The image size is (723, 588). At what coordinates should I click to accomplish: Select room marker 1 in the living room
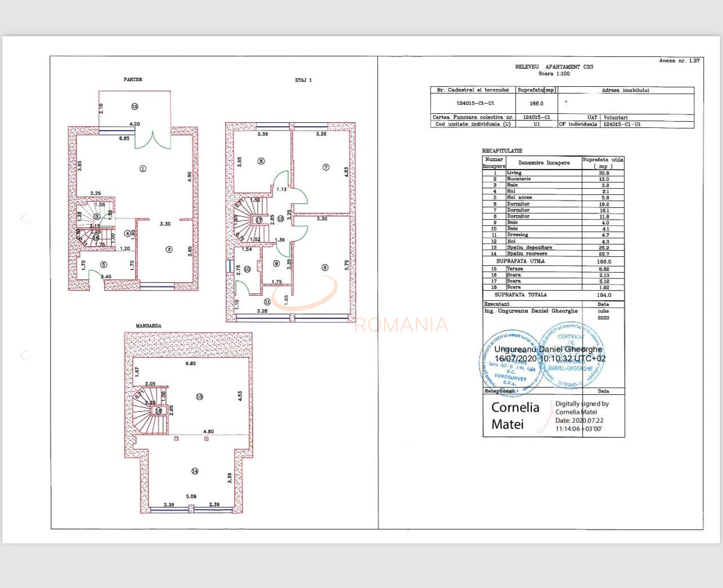pyautogui.click(x=142, y=168)
